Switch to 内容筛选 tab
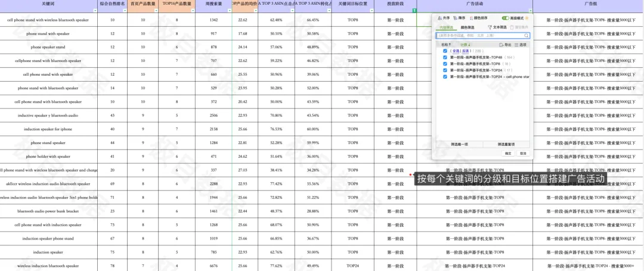644x271 pixels. coord(446,27)
